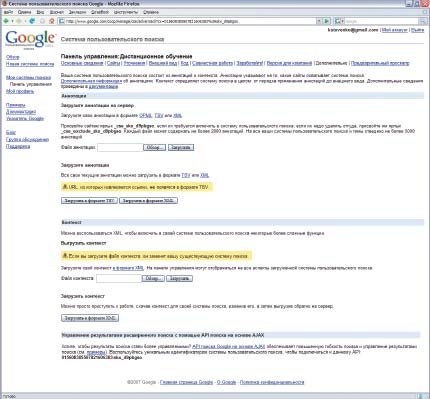
Task: Open the Документация sidebar link
Action: (21, 112)
